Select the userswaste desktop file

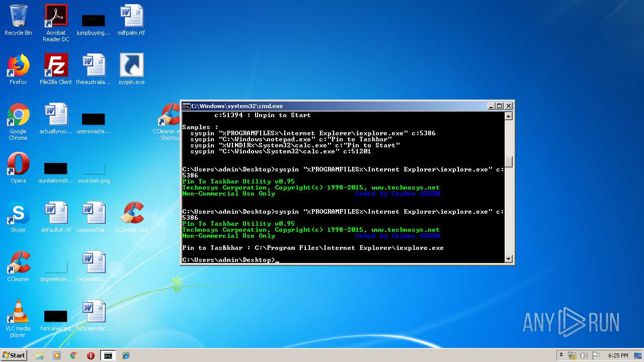tap(93, 123)
